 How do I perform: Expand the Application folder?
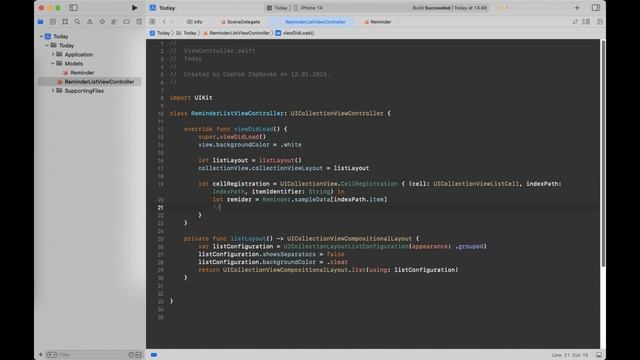tap(53, 54)
